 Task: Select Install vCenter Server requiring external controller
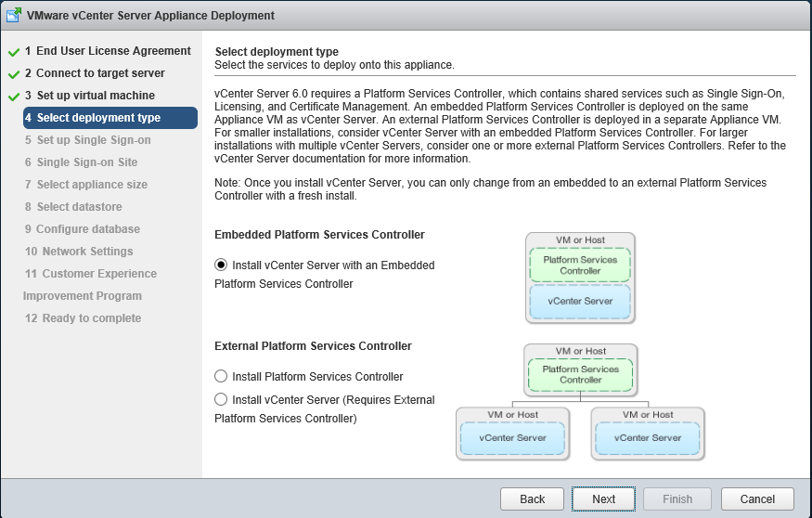coord(221,400)
